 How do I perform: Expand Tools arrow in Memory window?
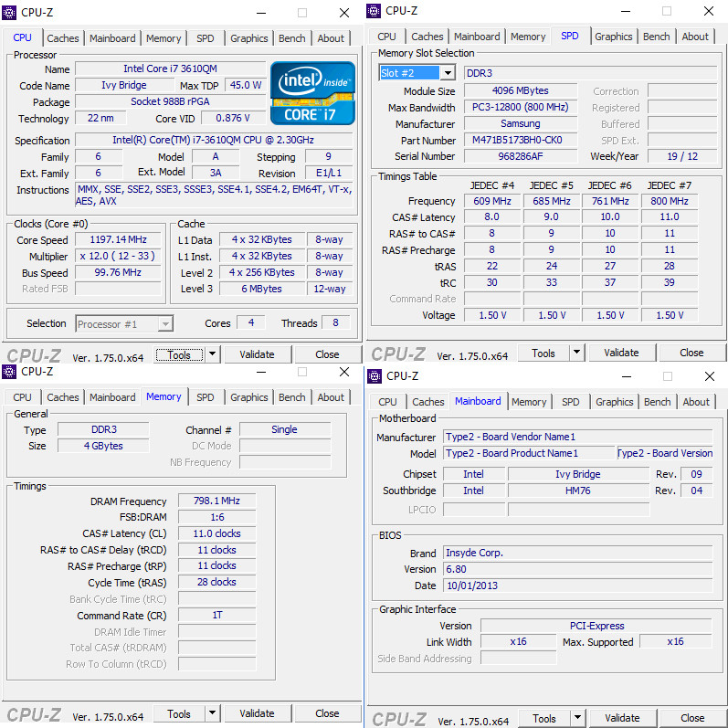coord(212,713)
